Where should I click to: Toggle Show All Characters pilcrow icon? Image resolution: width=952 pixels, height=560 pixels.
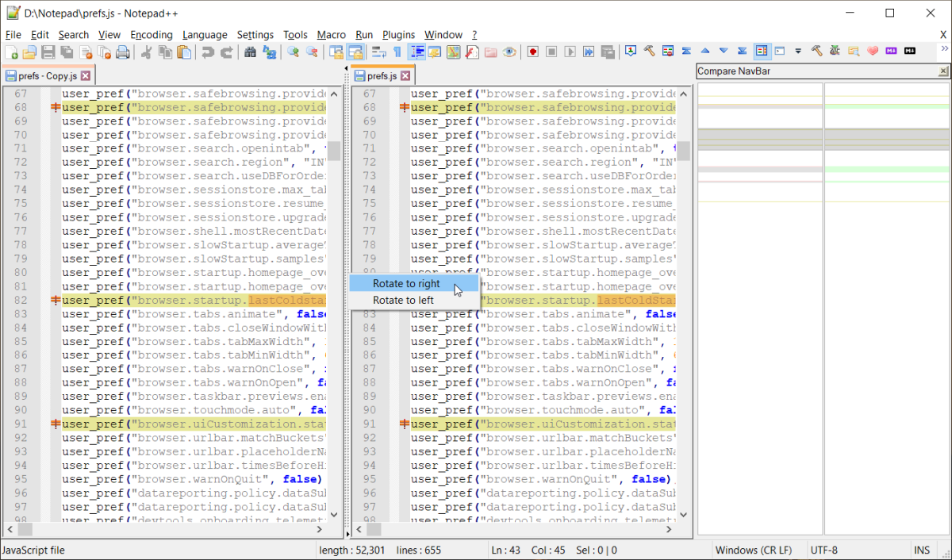(x=397, y=52)
